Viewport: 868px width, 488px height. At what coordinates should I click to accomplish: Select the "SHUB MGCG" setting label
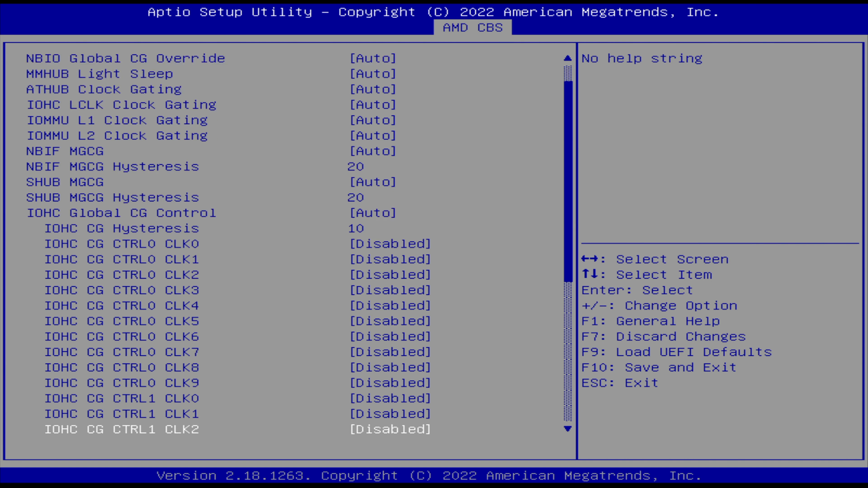(65, 182)
